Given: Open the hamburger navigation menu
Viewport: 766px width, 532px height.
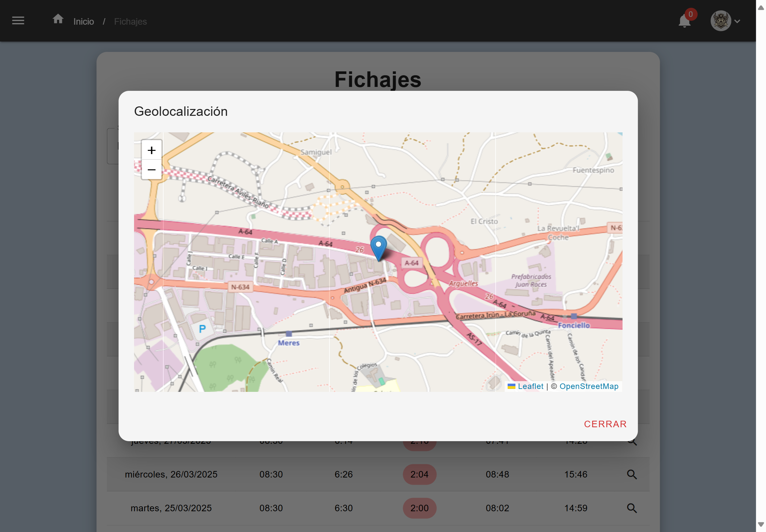Looking at the screenshot, I should pos(18,21).
